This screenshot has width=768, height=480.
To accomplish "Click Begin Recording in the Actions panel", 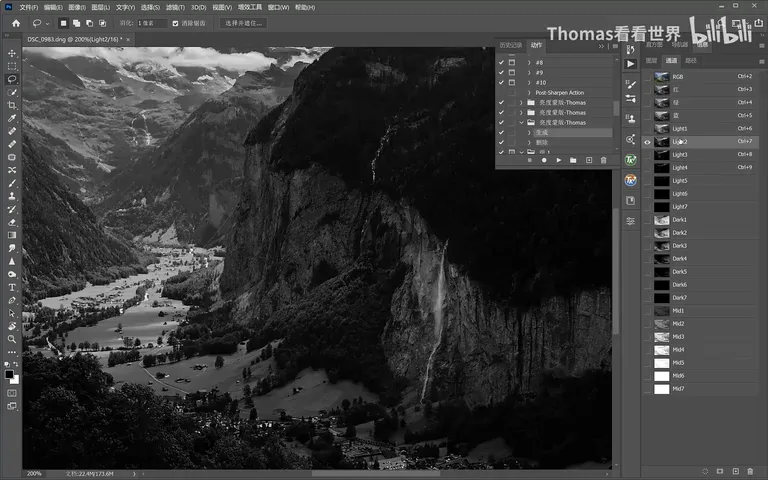I will coord(544,160).
